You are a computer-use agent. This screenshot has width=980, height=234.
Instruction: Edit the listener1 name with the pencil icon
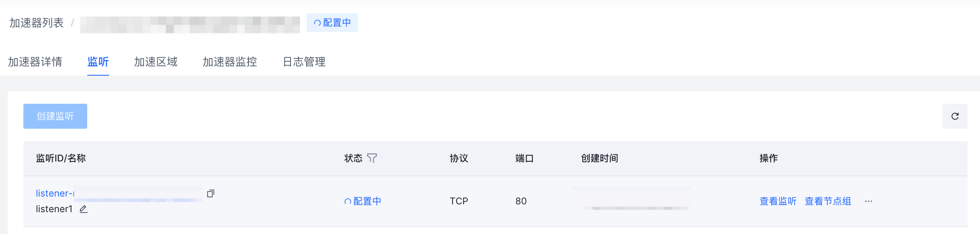[x=83, y=209]
